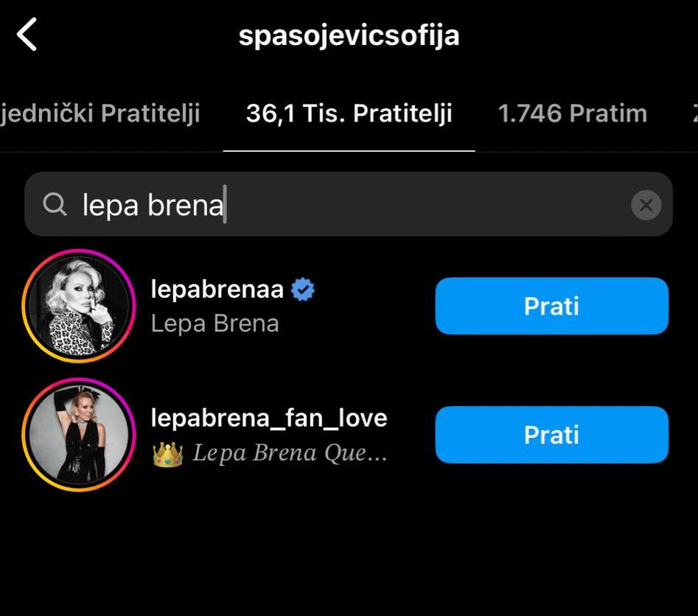Click the empty area below the results list
The height and width of the screenshot is (616, 698).
(349, 553)
